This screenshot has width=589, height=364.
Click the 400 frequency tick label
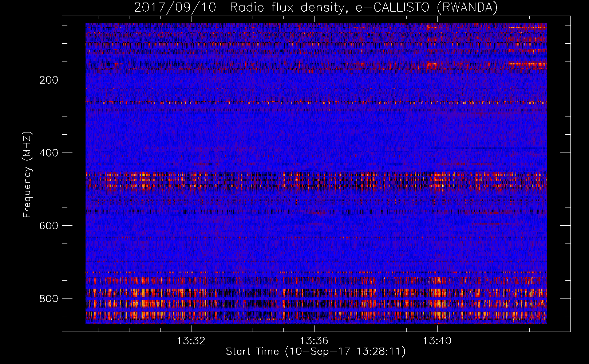click(49, 153)
